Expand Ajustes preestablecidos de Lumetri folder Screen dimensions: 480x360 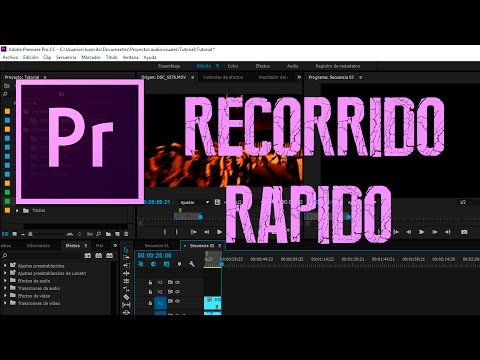coord(5,273)
